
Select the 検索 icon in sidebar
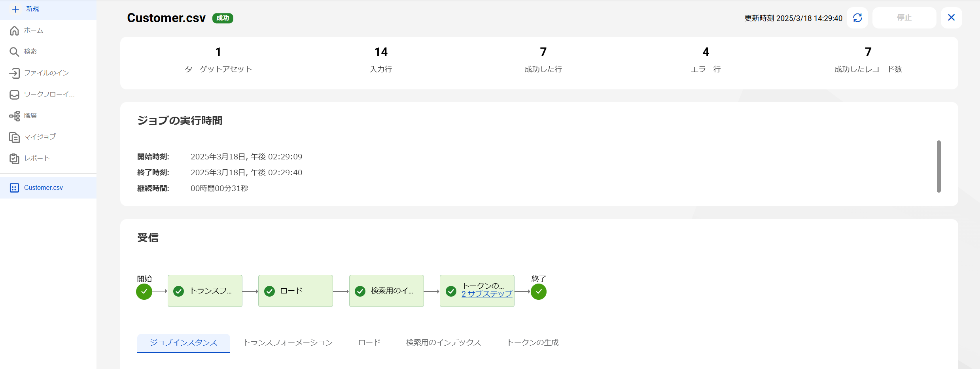14,51
